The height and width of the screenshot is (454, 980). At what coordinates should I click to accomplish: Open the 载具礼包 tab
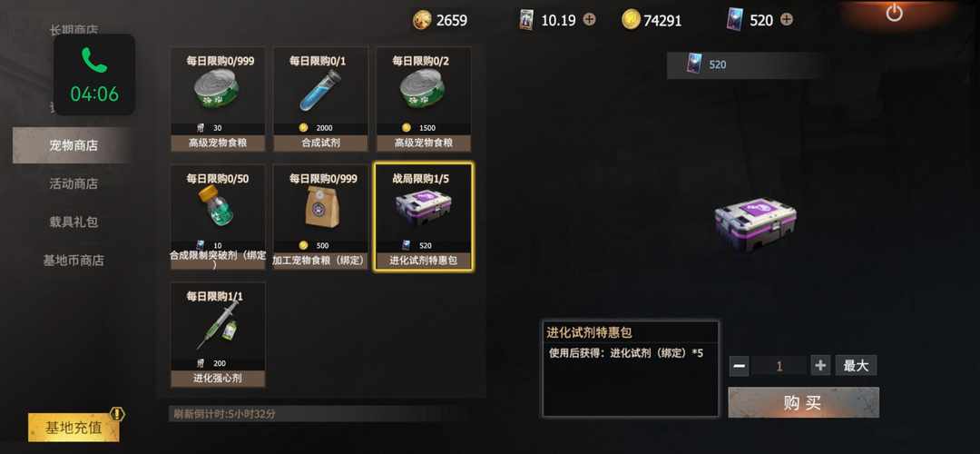(73, 222)
